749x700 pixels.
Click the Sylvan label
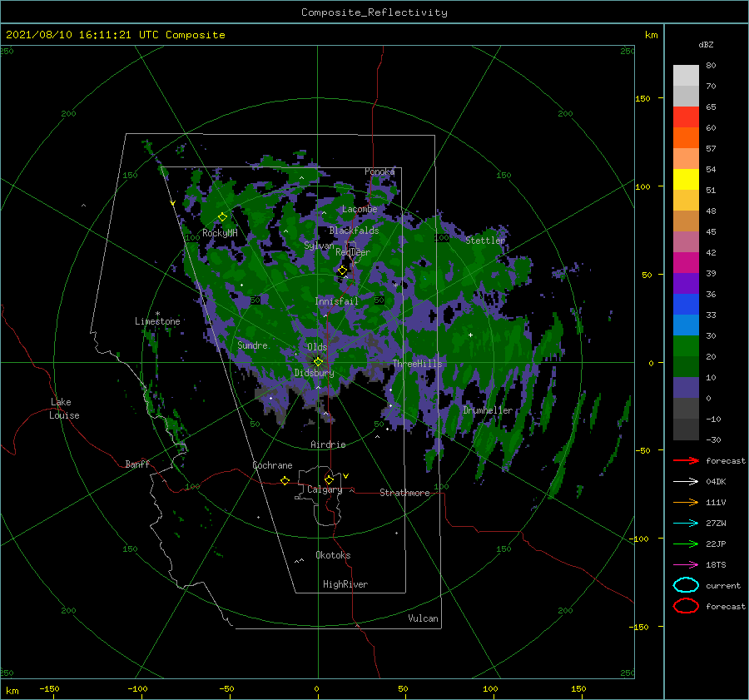[x=319, y=246]
